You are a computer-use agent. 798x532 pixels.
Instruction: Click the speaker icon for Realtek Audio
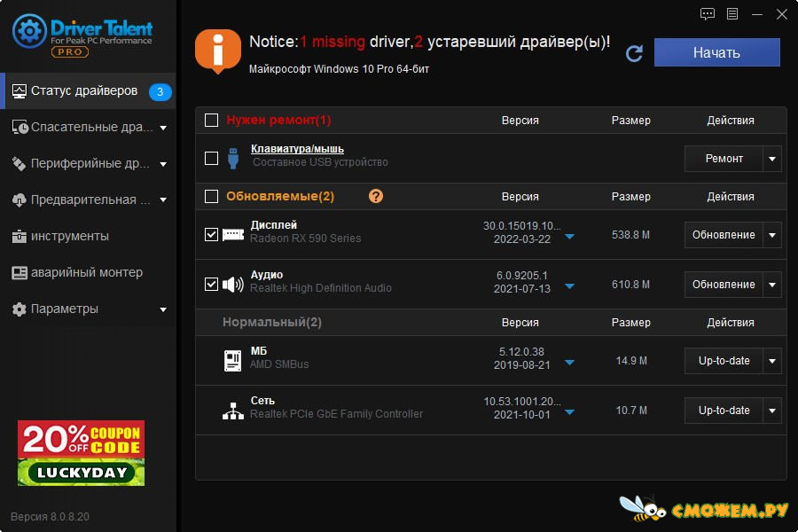click(x=233, y=284)
